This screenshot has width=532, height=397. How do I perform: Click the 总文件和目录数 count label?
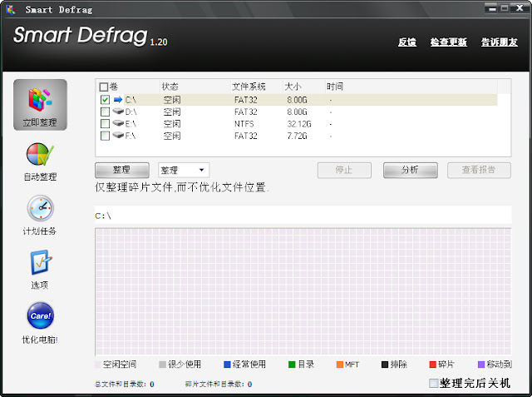(x=121, y=384)
